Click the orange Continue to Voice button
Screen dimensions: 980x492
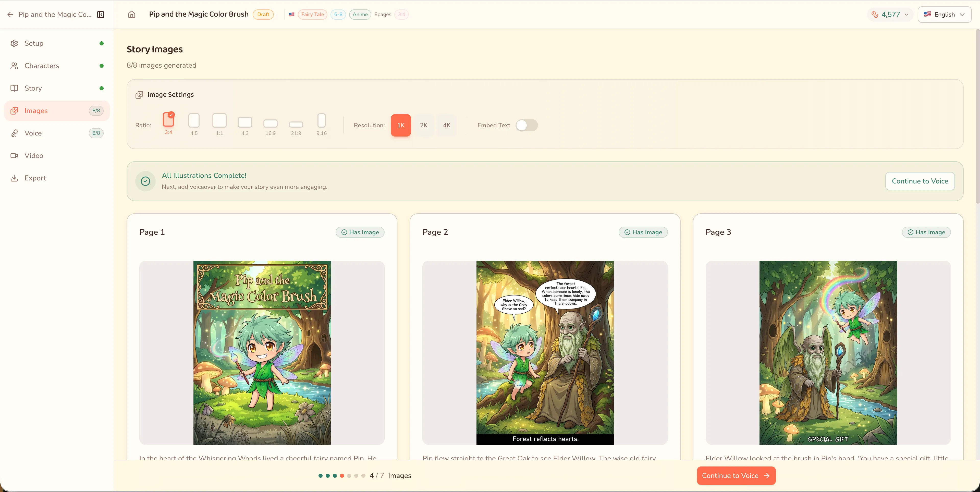736,476
